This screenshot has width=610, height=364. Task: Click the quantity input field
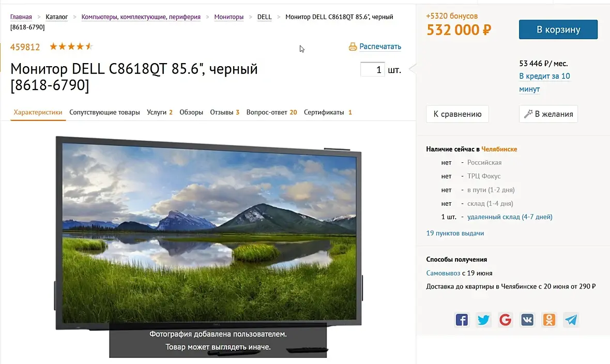372,70
